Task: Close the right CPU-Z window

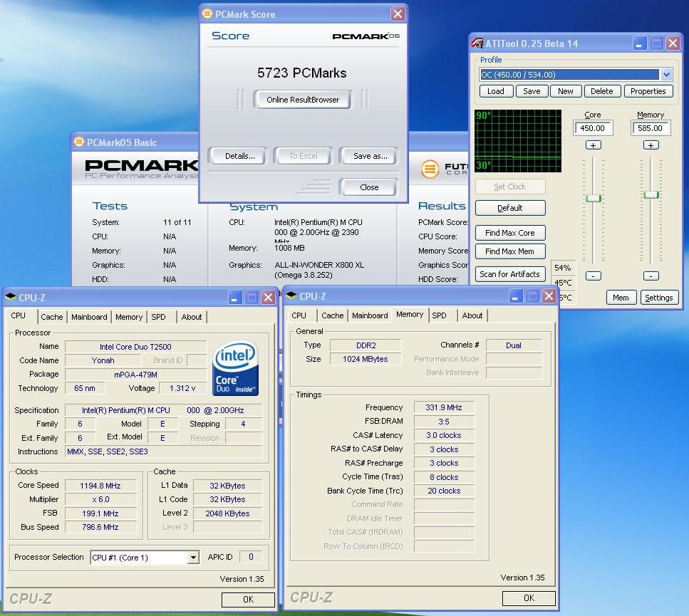Action: pyautogui.click(x=549, y=296)
